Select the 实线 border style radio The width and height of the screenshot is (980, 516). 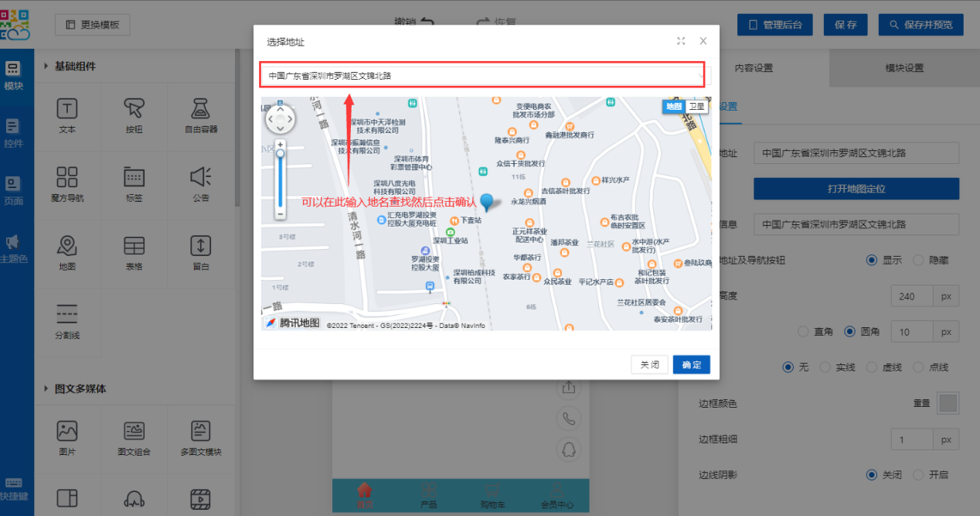point(825,367)
